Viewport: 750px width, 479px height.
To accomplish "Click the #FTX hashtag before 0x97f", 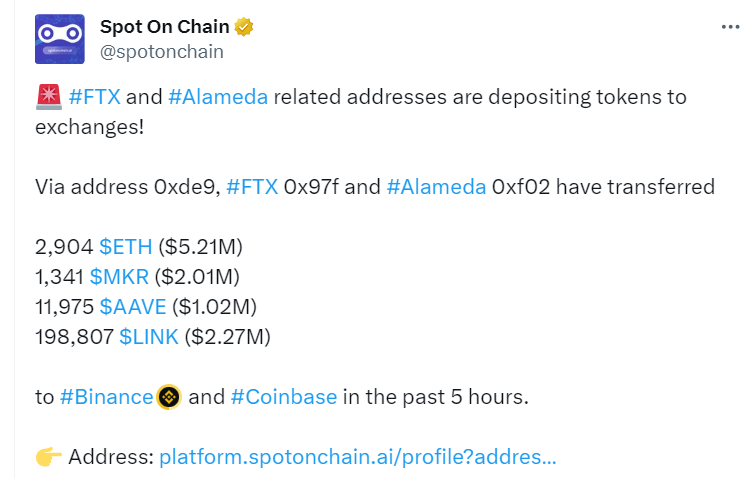I will point(252,187).
